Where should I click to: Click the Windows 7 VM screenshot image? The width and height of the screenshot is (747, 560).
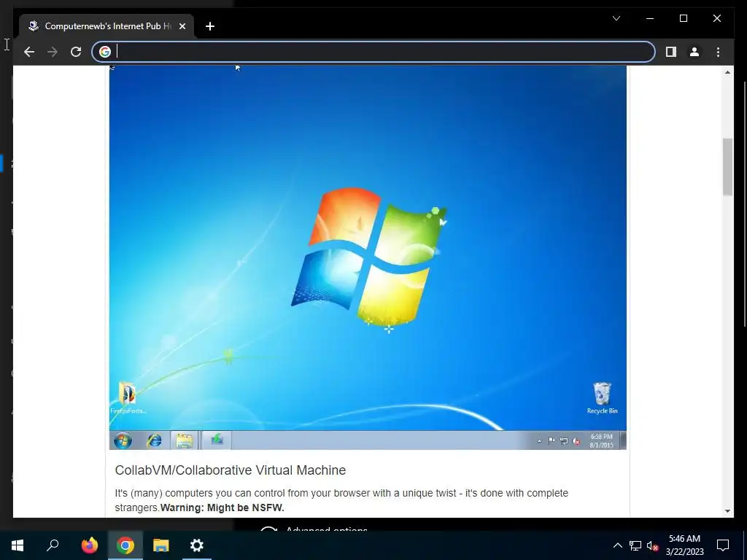368,257
